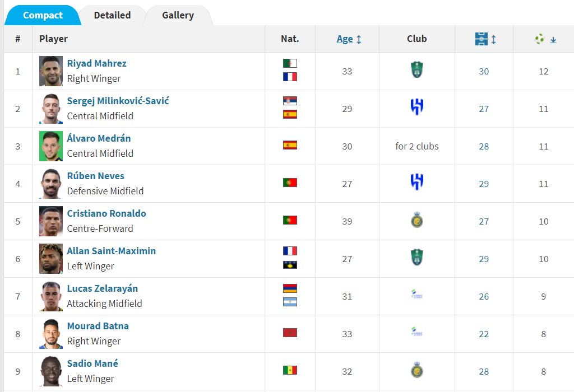
Task: Click Al-Ahli club crest in Riyad Mahrez row
Action: [x=416, y=71]
